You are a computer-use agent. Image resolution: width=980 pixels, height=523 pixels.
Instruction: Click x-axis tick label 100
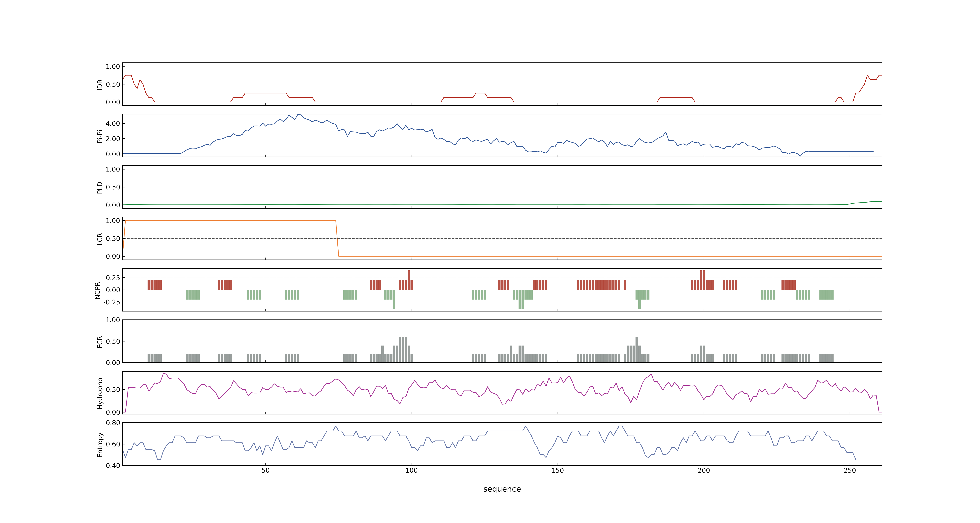point(412,470)
